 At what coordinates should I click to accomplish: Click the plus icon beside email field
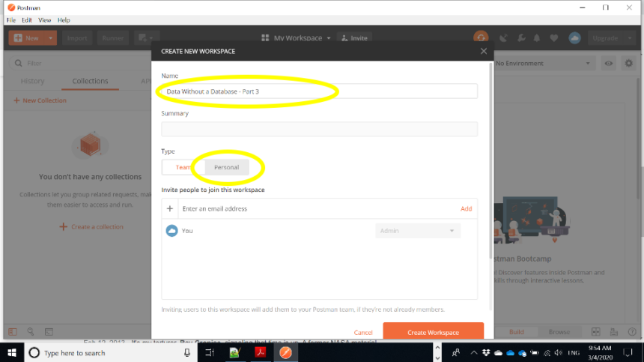pos(170,209)
